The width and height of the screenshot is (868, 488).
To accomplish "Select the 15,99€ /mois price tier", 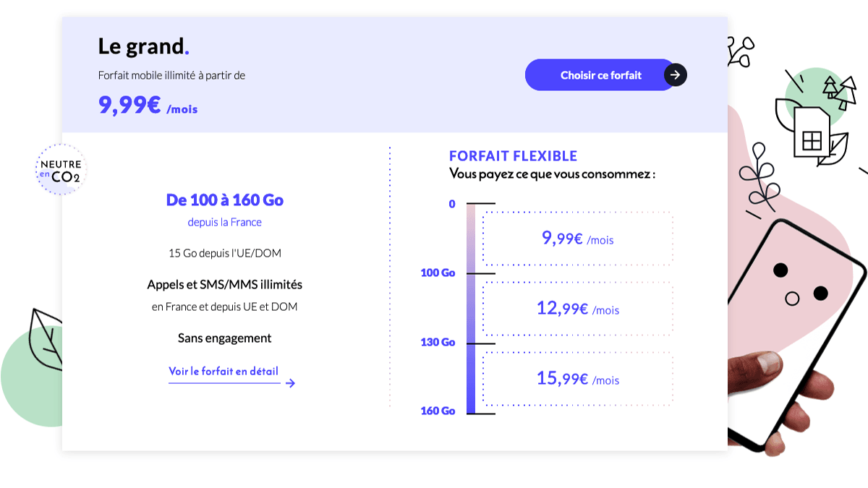I will pos(577,379).
